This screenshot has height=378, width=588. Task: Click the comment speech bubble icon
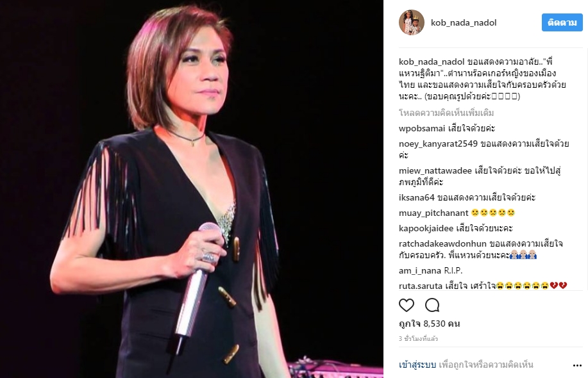(432, 305)
